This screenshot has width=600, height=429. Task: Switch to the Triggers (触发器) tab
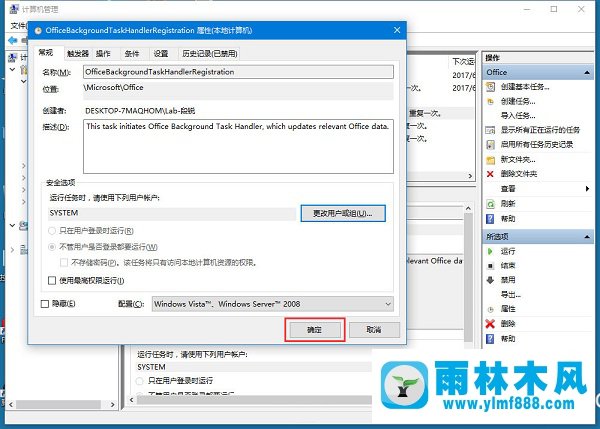pos(78,54)
